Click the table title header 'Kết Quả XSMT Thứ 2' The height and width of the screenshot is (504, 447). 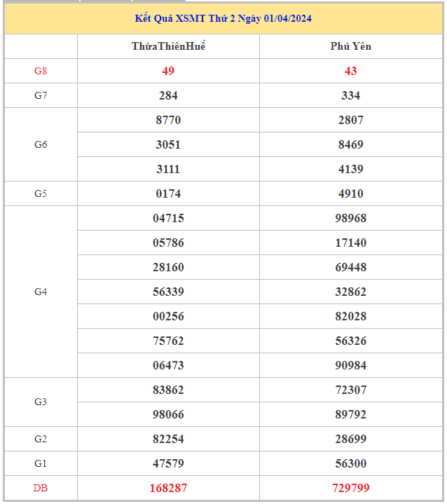223,18
